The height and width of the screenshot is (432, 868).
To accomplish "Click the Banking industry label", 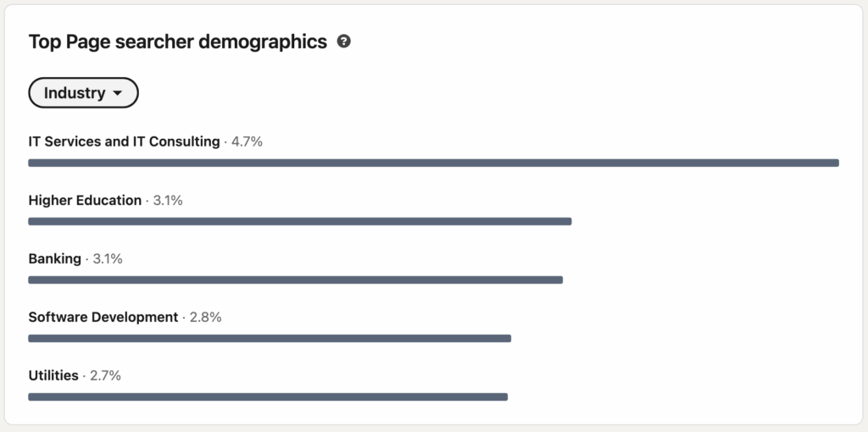I will pyautogui.click(x=55, y=258).
